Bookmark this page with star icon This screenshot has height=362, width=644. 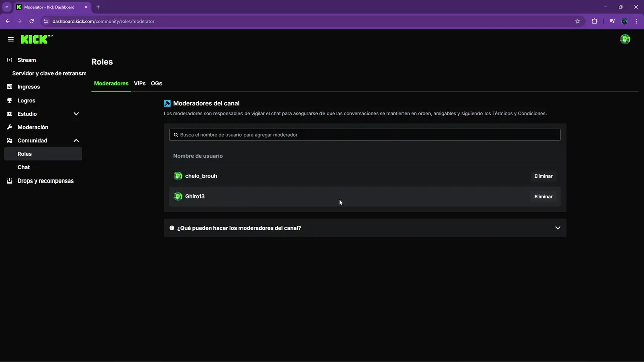578,21
